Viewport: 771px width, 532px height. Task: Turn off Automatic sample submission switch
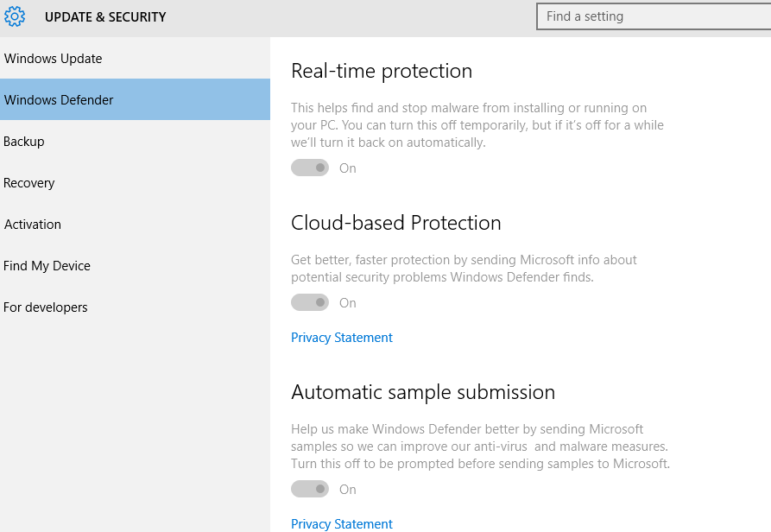click(310, 489)
